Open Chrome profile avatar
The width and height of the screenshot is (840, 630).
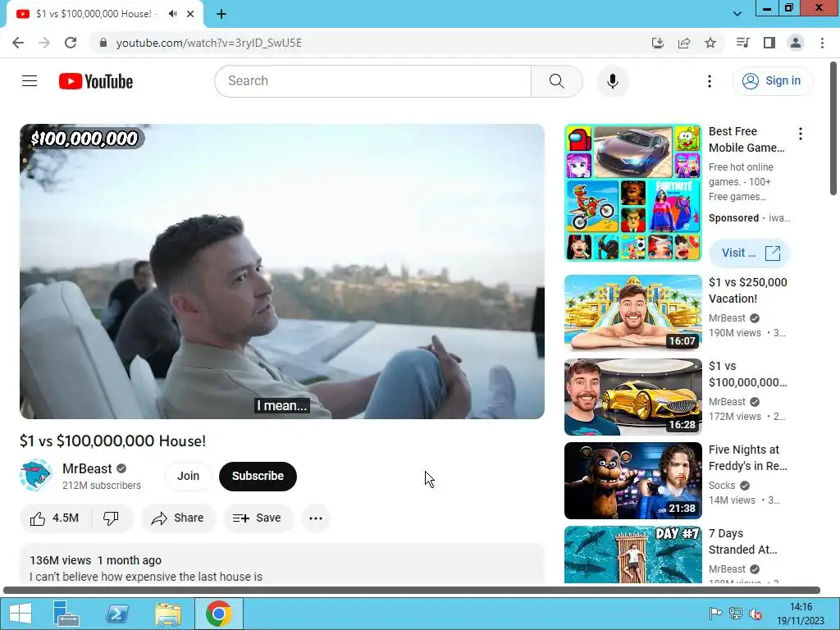coord(796,43)
